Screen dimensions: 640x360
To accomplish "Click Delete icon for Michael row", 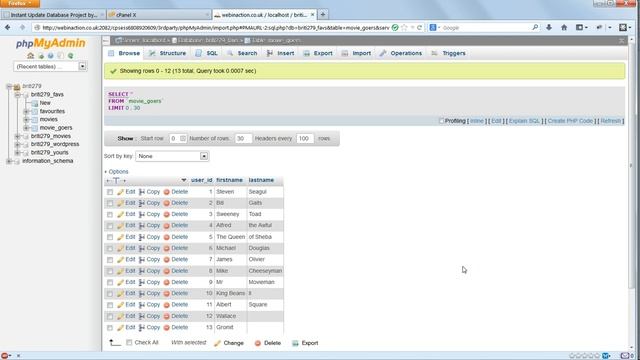I will [167, 248].
